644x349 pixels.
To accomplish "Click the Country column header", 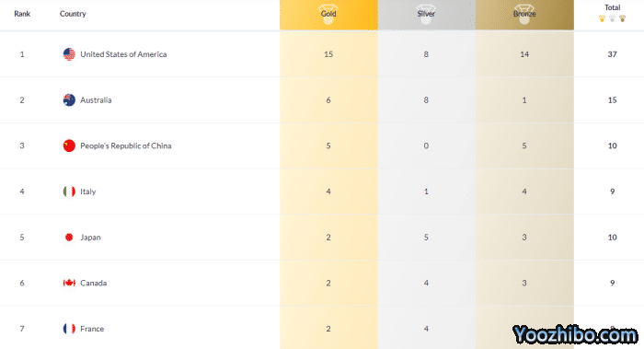I will (73, 14).
